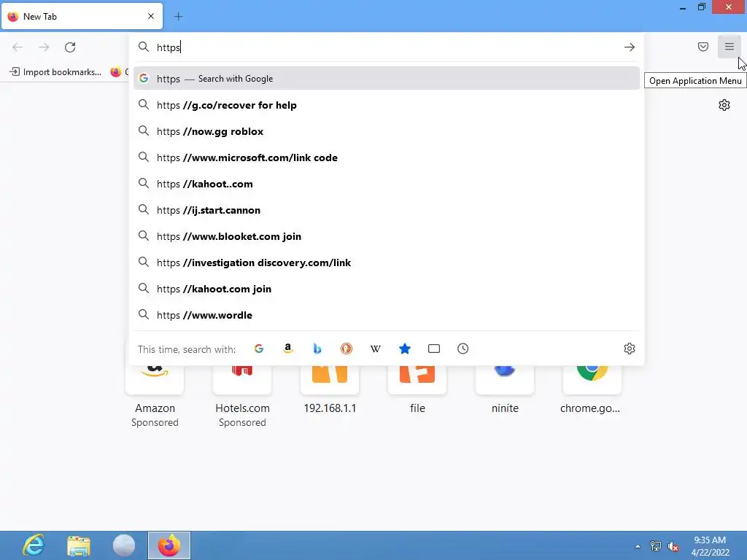
Task: Click the muted volume tray icon
Action: click(673, 546)
